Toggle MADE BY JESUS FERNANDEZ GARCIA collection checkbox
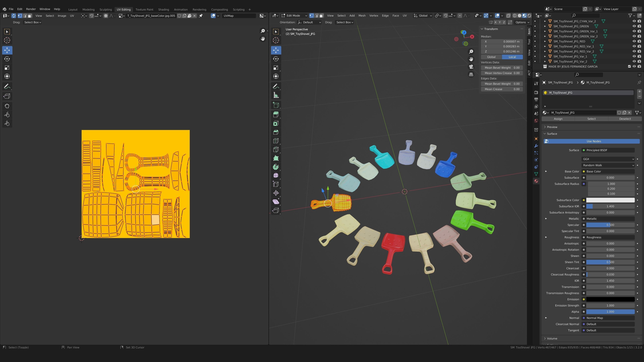This screenshot has height=362, width=644. point(629,67)
